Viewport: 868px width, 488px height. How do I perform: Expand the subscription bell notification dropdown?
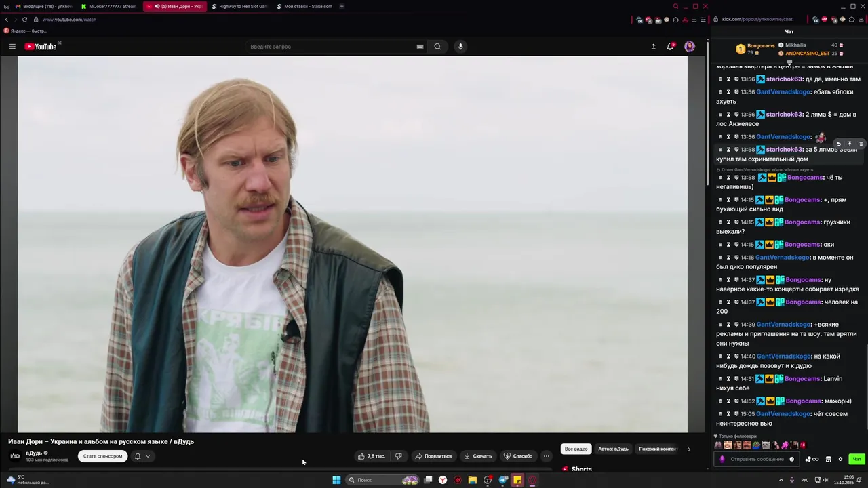(142, 456)
